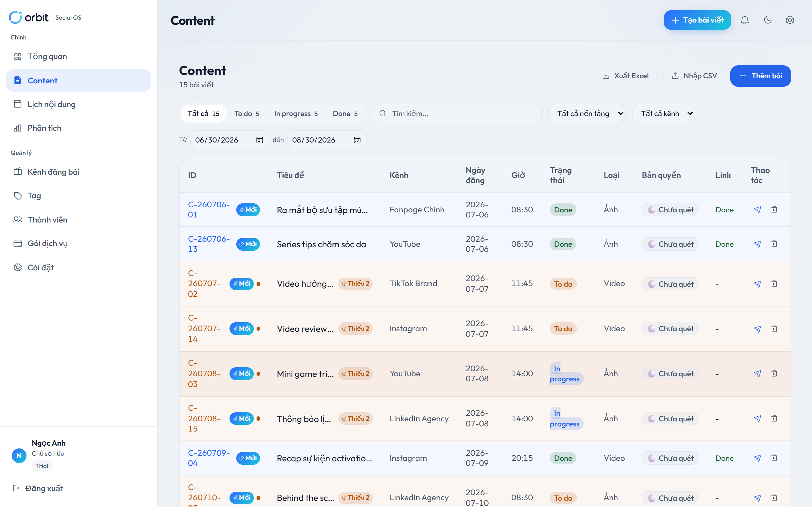The height and width of the screenshot is (507, 812).
Task: Open the notifications bell
Action: click(x=745, y=20)
